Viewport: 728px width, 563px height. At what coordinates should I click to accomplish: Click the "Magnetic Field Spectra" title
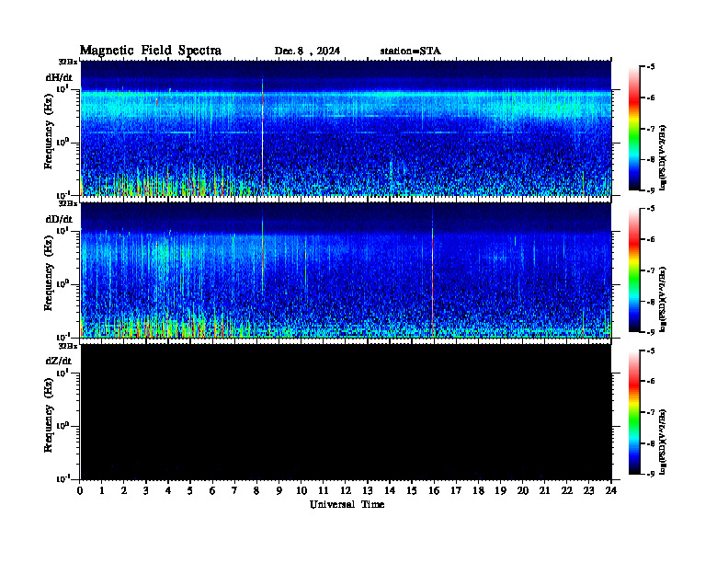151,51
